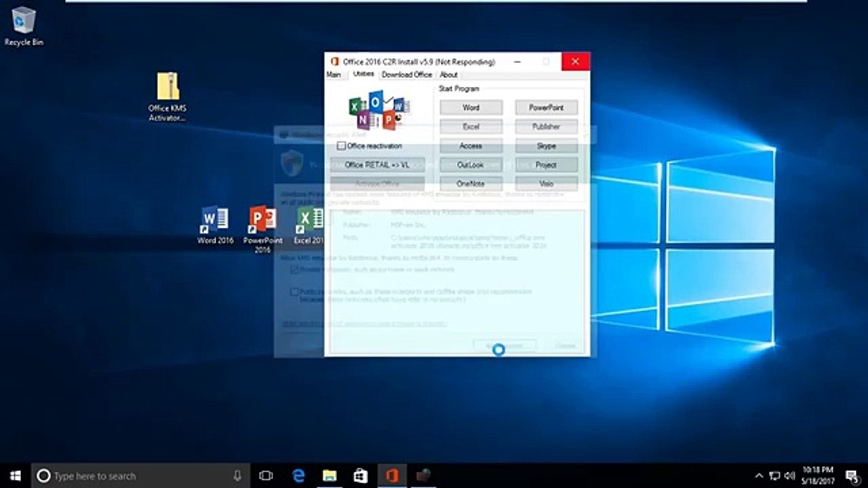Launch Publisher from Start Program

click(x=547, y=127)
